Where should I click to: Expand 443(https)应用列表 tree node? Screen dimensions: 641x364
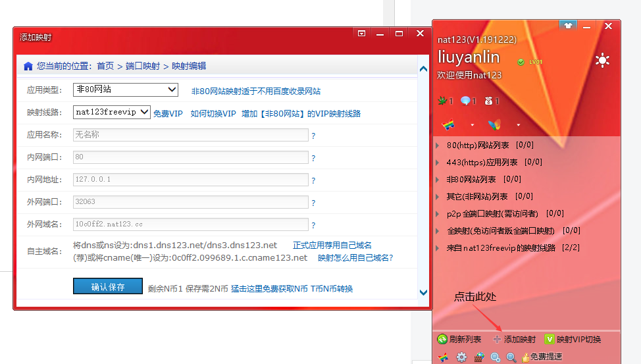pyautogui.click(x=438, y=163)
